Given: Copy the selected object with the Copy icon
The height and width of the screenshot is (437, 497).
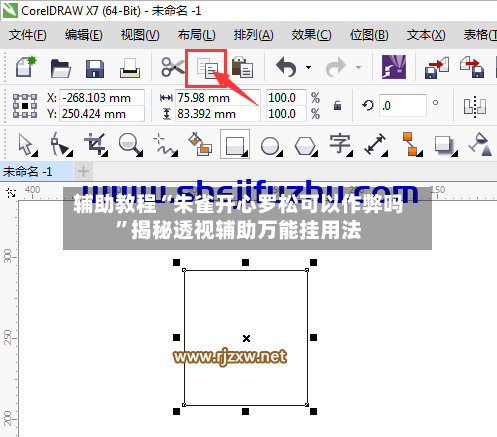Looking at the screenshot, I should (x=207, y=68).
